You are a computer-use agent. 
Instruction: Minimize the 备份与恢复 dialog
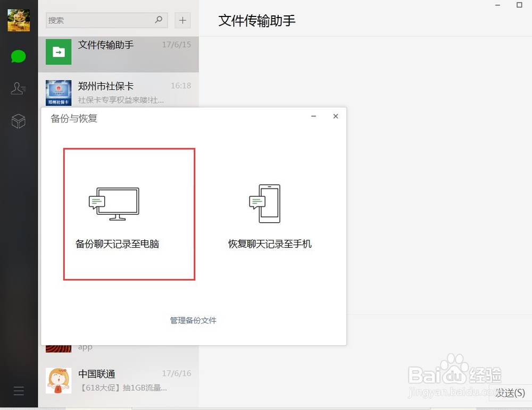[x=313, y=116]
